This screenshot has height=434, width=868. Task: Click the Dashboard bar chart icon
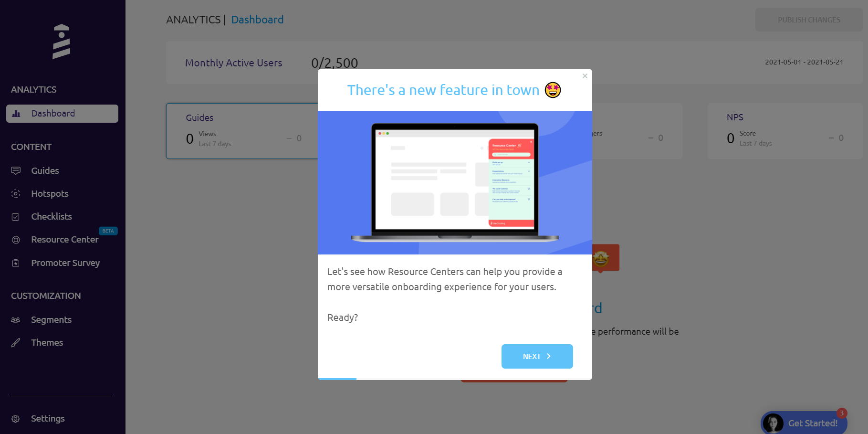click(16, 114)
